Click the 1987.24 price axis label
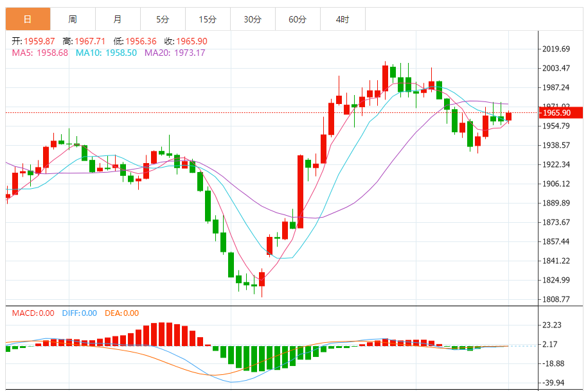The image size is (588, 391). point(556,87)
